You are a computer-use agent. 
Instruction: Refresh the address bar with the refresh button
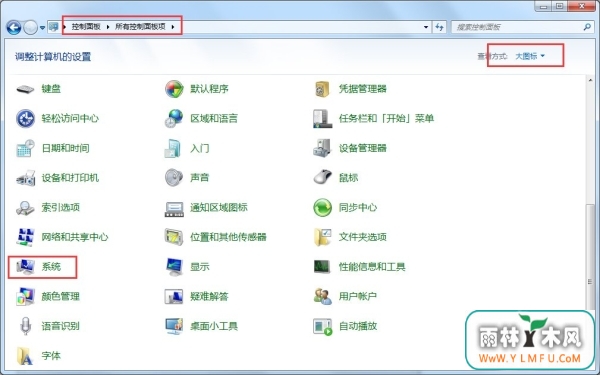(439, 27)
